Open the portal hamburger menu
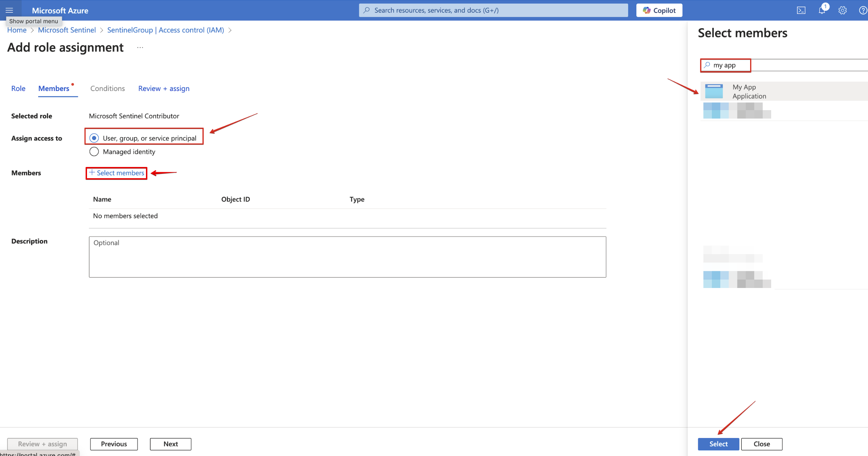 9,10
